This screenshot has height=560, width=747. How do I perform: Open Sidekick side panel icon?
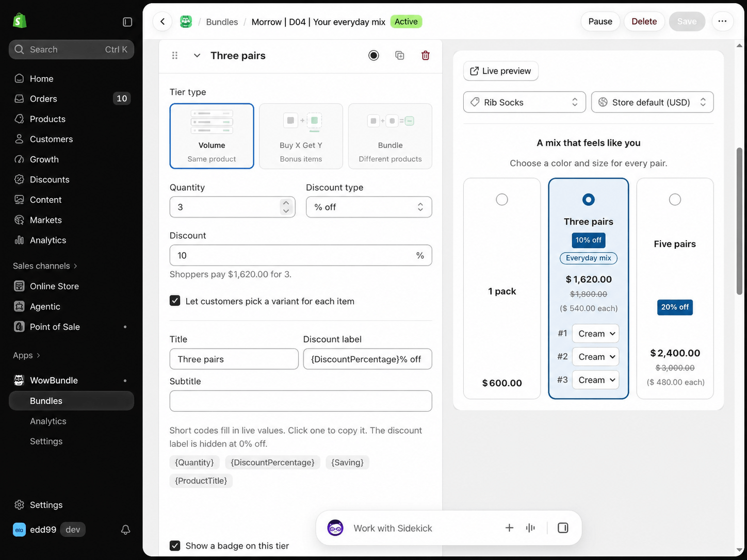pyautogui.click(x=563, y=528)
